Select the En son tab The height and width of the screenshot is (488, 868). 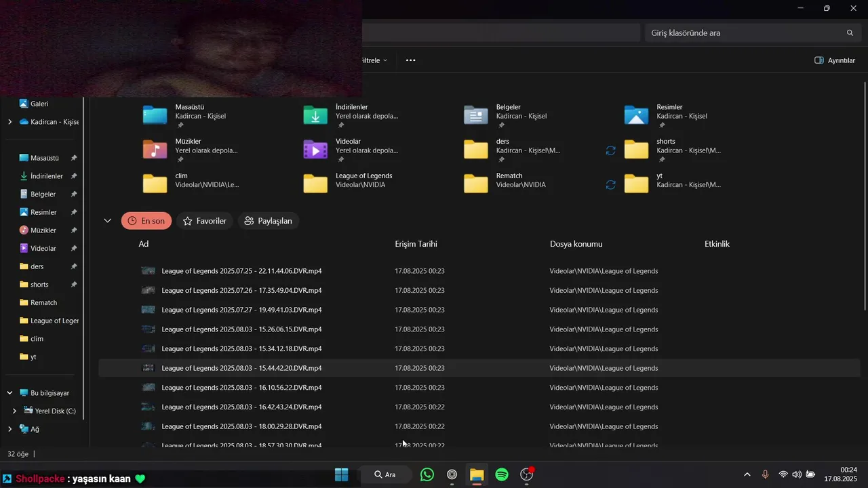point(146,221)
